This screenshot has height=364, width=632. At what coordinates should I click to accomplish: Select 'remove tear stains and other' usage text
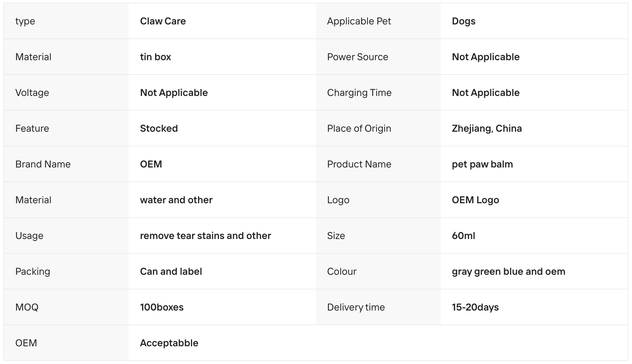pyautogui.click(x=205, y=236)
